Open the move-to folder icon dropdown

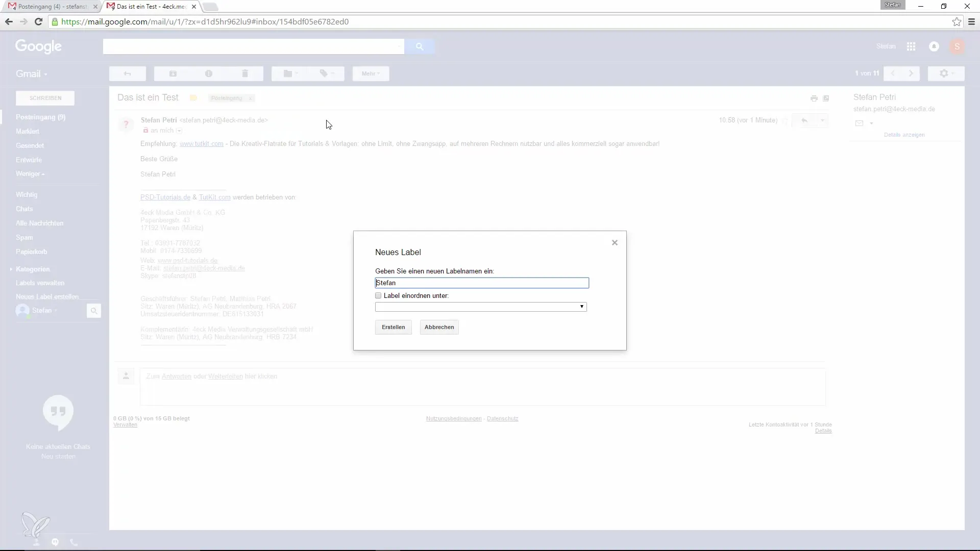290,73
